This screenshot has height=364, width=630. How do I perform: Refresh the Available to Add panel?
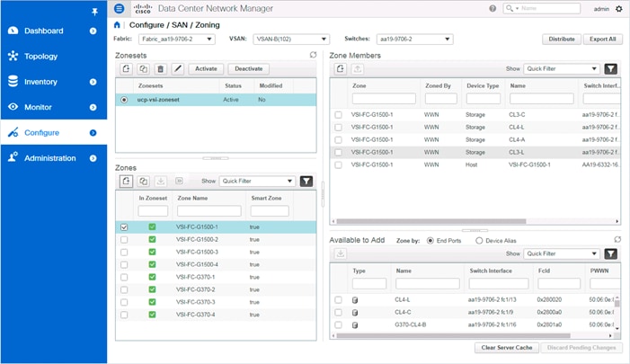(617, 239)
